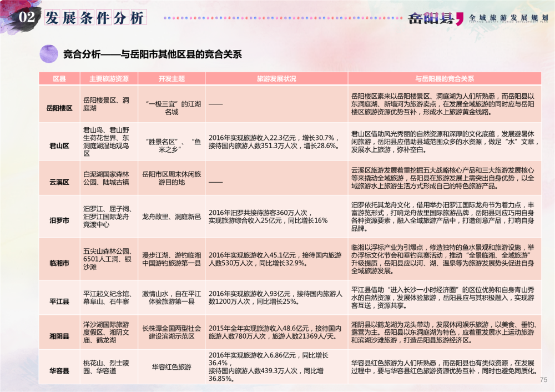The width and height of the screenshot is (555, 392).
Task: Click the 湘阴县 row label
Action: [59, 336]
